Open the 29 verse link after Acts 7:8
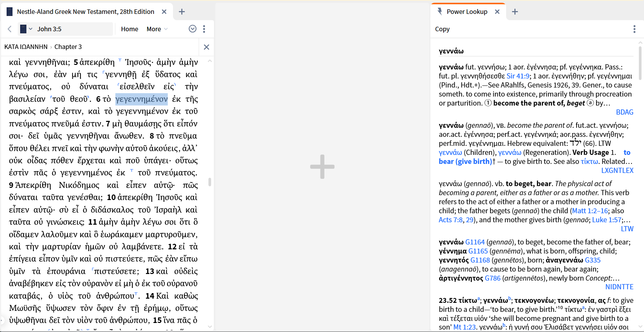644x332 pixels. [470, 220]
